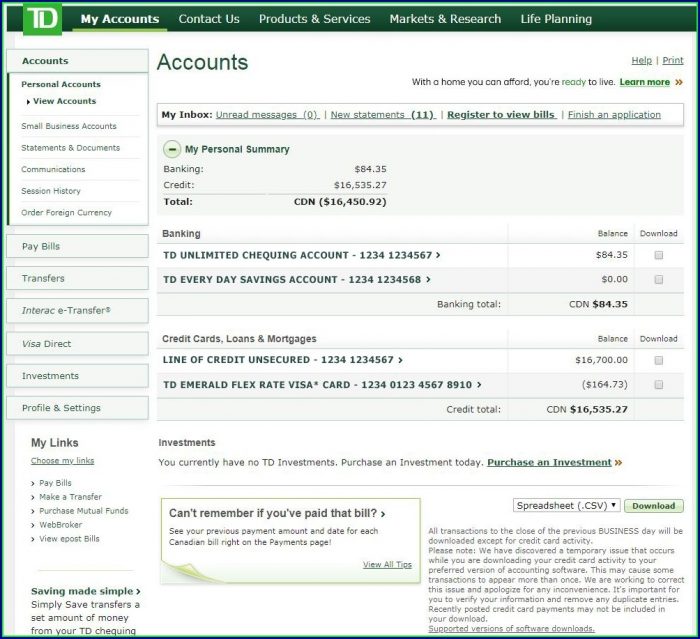Click Finish an application link
The image size is (700, 639).
614,115
